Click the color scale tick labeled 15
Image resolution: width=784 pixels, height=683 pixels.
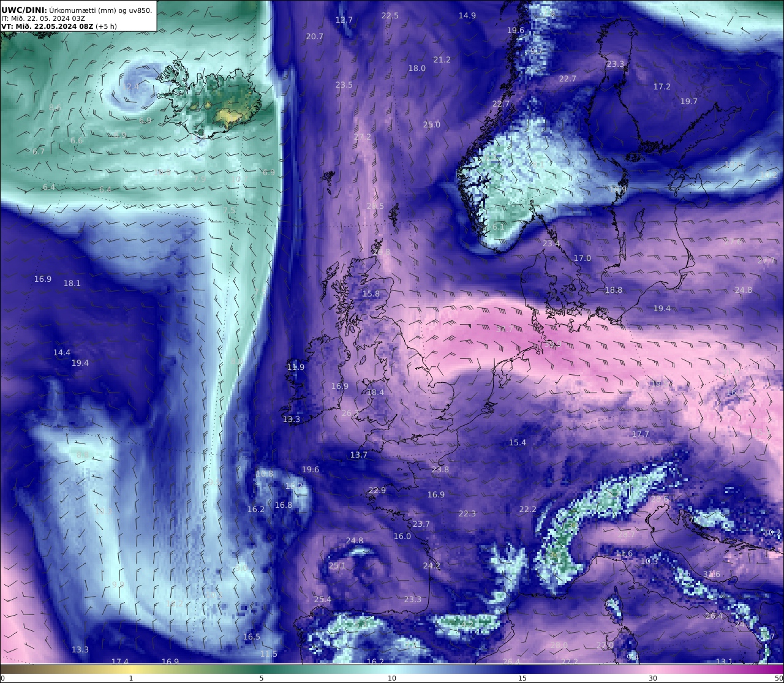[522, 678]
